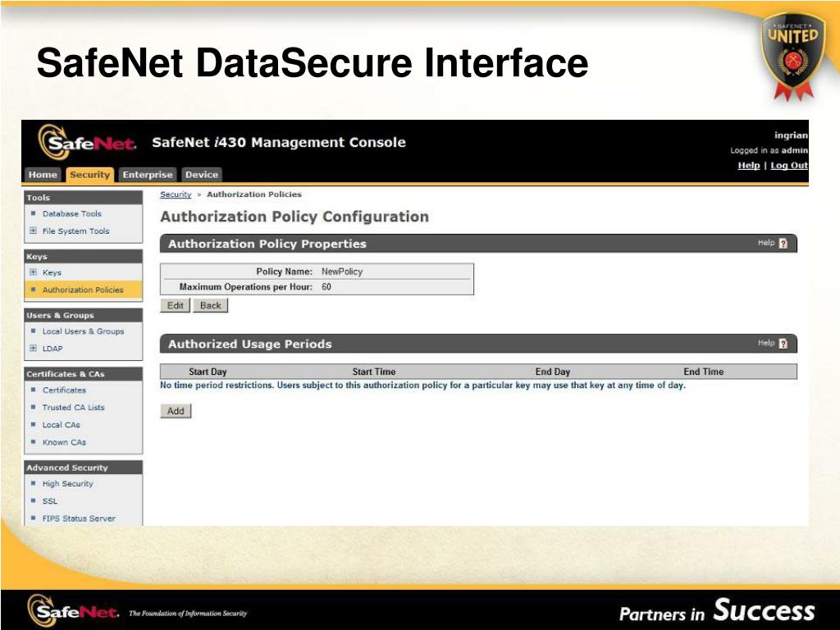Viewport: 840px width, 630px height.
Task: Add a new authorized usage period
Action: point(176,411)
